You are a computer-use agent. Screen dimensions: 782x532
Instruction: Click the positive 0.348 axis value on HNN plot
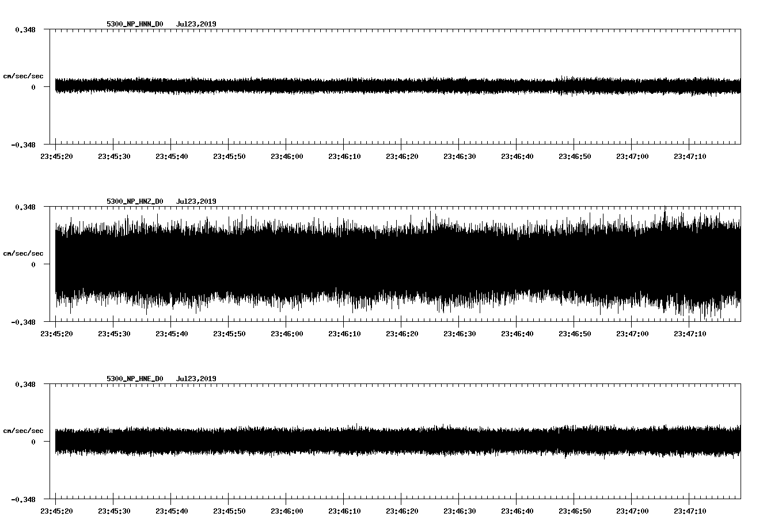25,29
